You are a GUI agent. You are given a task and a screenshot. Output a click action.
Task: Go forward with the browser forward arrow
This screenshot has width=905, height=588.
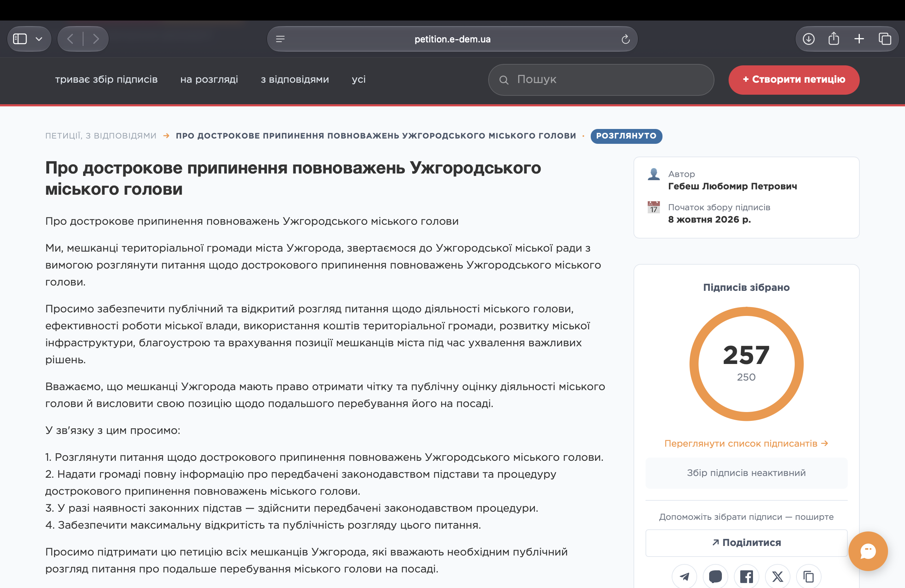tap(96, 39)
